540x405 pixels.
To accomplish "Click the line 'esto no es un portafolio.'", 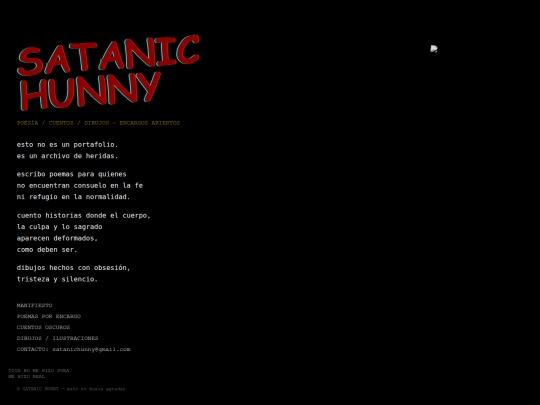I will click(x=67, y=145).
